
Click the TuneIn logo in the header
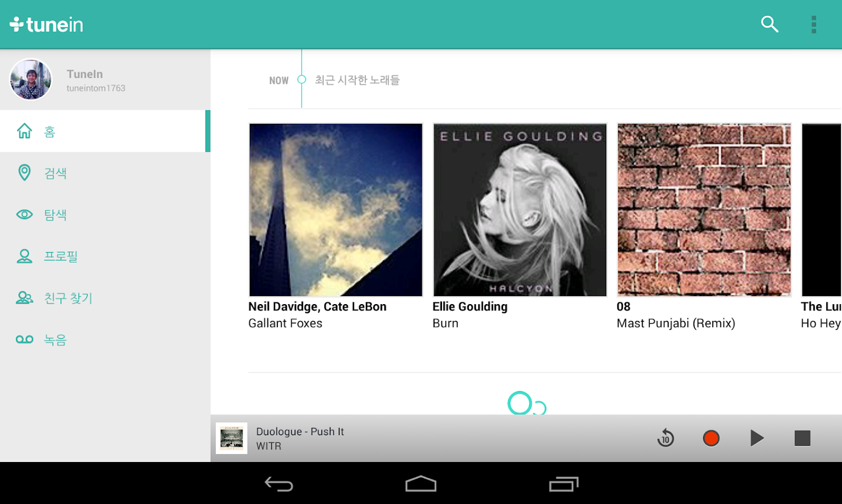point(46,24)
